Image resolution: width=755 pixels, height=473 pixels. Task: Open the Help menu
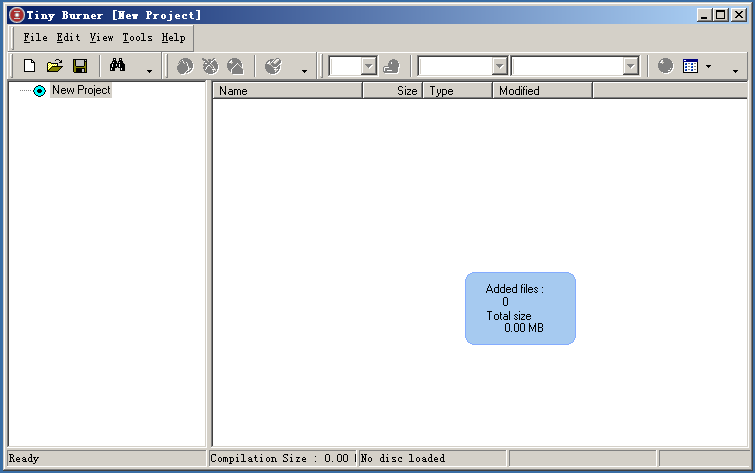[x=173, y=38]
